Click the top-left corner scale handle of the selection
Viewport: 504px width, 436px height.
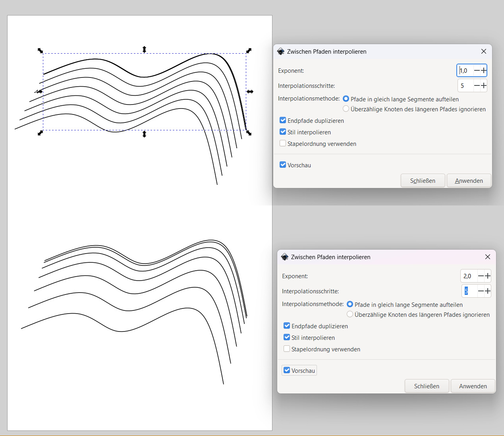point(40,50)
